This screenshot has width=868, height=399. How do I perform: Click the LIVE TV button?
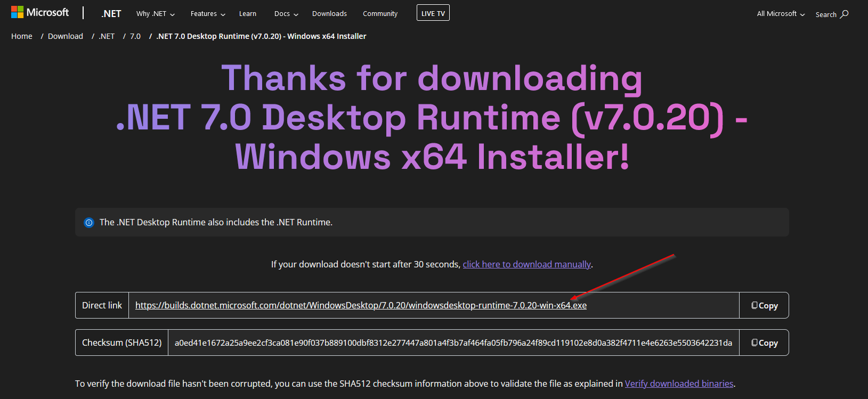[433, 13]
